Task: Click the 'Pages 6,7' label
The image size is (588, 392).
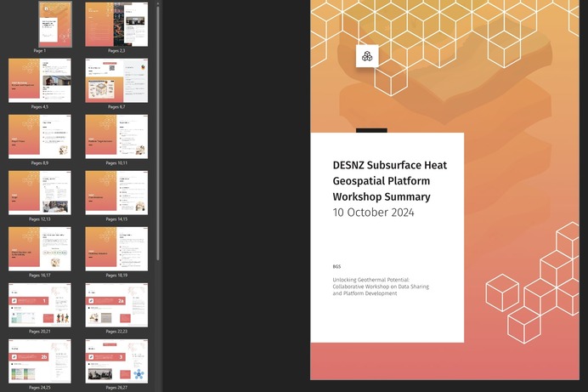Action: pyautogui.click(x=116, y=107)
